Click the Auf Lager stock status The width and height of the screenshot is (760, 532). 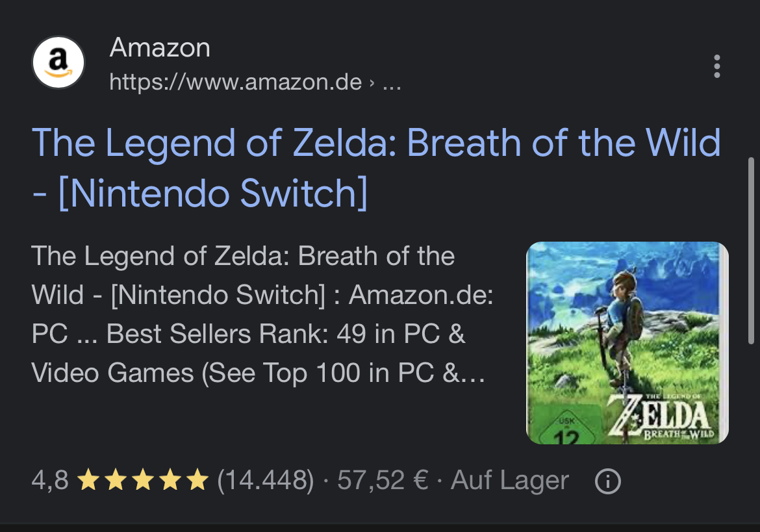[509, 481]
